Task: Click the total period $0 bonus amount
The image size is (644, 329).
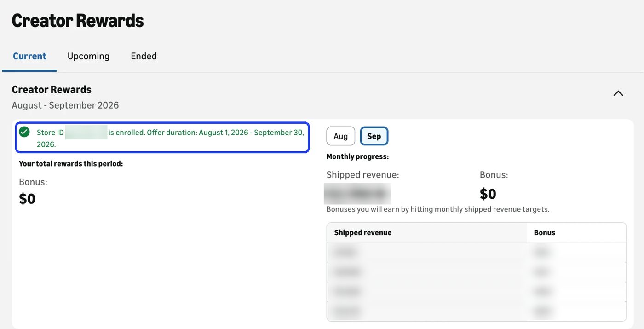Action: pyautogui.click(x=27, y=199)
